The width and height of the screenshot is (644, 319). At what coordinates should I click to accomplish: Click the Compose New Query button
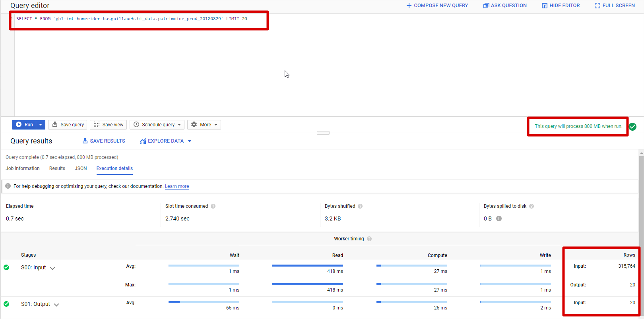(x=437, y=6)
